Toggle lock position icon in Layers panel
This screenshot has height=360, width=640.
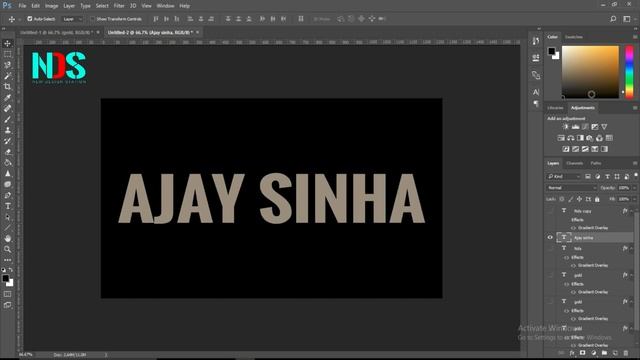tap(579, 199)
